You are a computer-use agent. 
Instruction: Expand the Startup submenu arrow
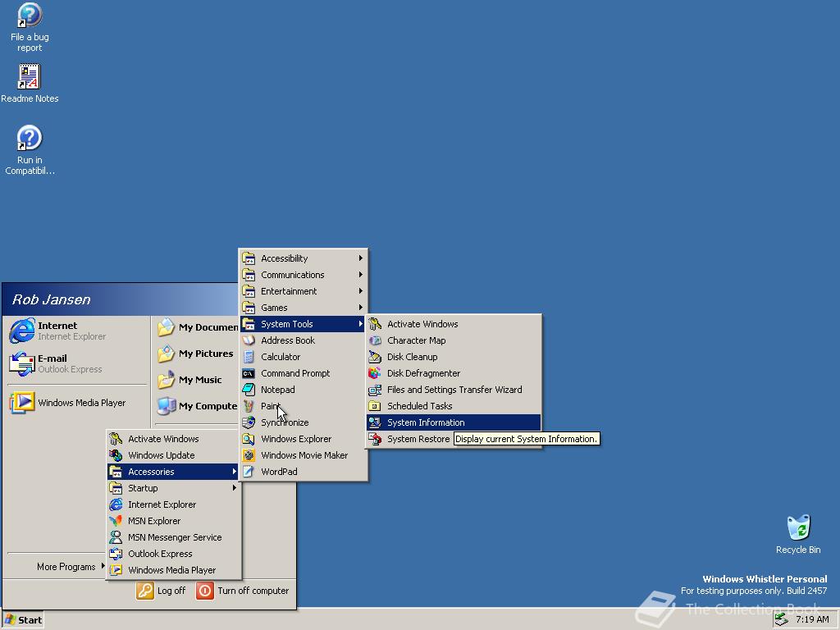coord(234,488)
